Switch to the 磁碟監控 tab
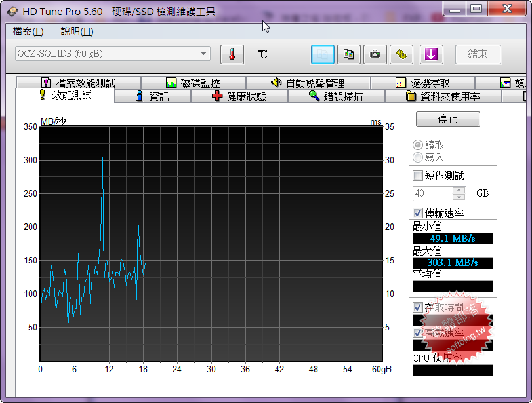This screenshot has height=403, width=532. 194,83
